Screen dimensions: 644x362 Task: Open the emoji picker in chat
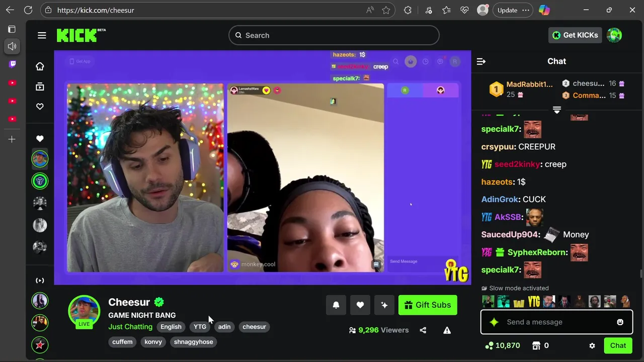tap(620, 322)
